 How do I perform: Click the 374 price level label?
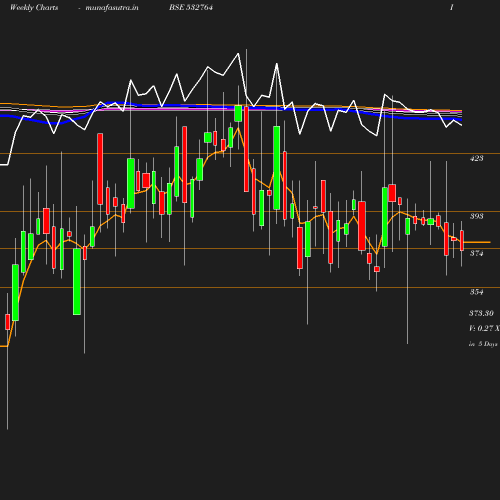[x=477, y=253]
